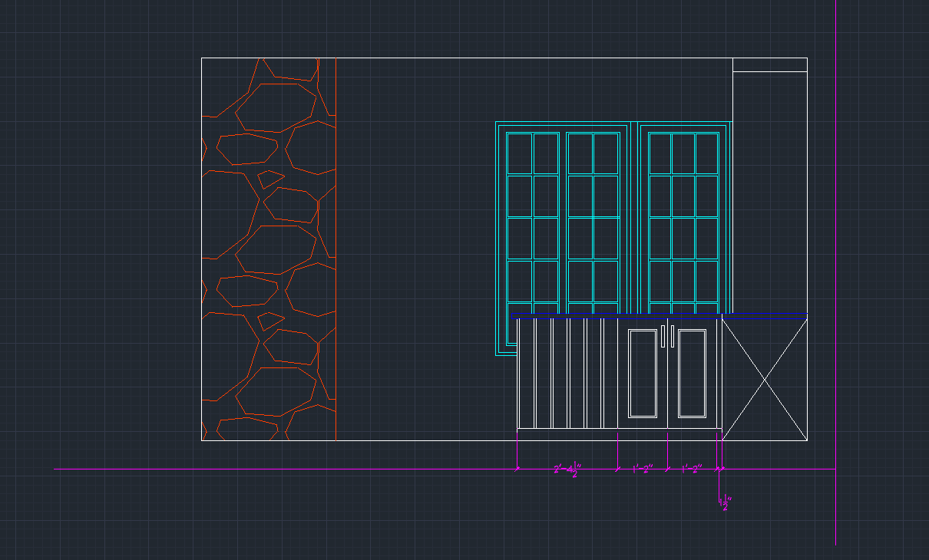
Task: Click the right cabinet door panel
Action: [692, 373]
